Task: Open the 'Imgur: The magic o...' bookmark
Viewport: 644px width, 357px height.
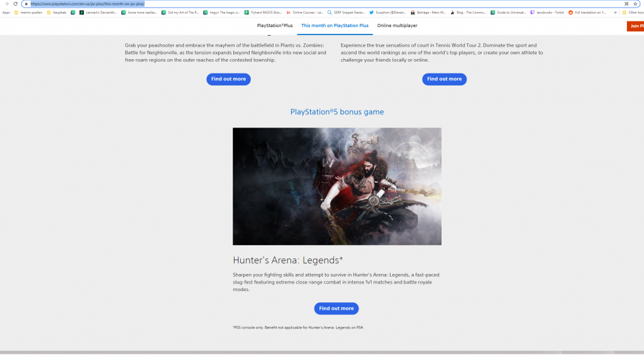Action: coord(222,13)
